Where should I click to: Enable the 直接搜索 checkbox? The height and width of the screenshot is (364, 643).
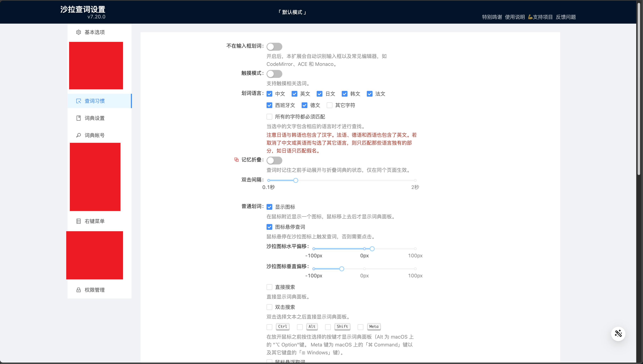pyautogui.click(x=269, y=287)
